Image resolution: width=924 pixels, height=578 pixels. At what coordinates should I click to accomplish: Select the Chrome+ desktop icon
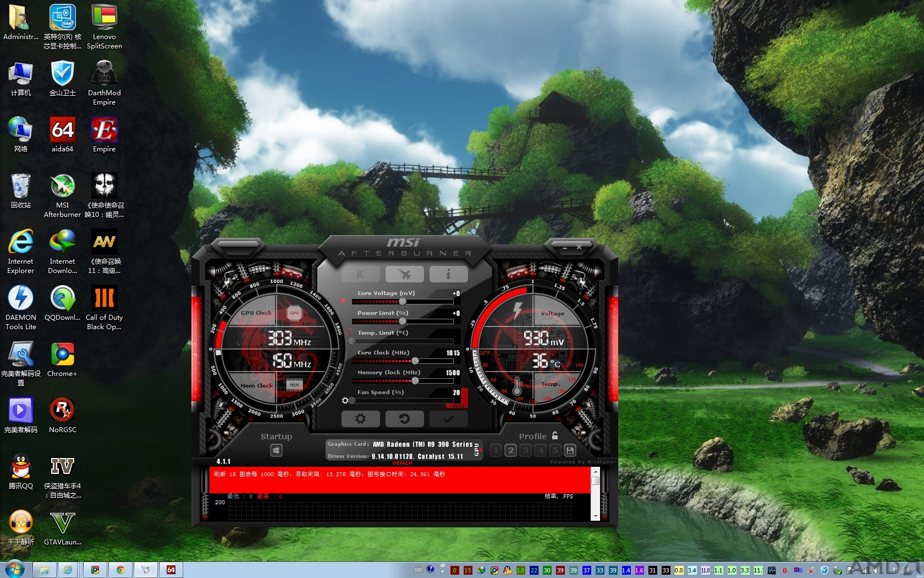[62, 359]
